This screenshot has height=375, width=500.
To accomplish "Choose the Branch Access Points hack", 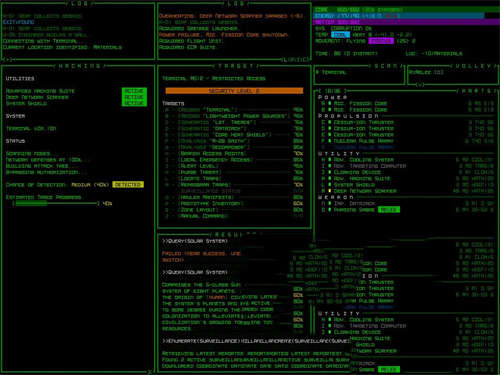I will [x=234, y=153].
